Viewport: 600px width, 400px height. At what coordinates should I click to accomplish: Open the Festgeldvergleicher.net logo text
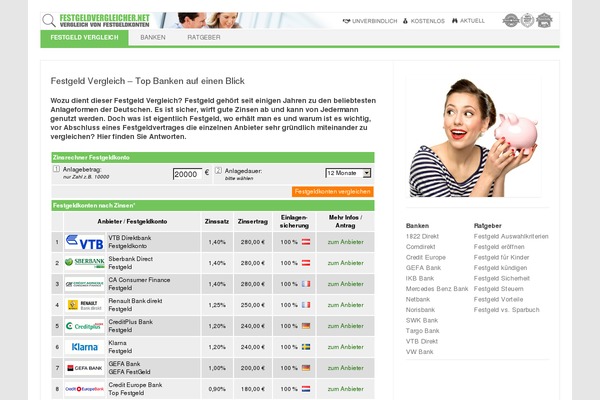(x=104, y=21)
